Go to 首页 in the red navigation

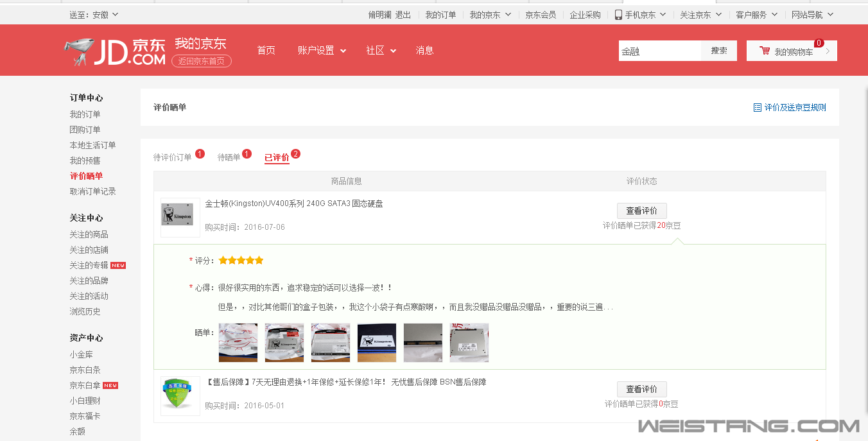click(x=266, y=51)
